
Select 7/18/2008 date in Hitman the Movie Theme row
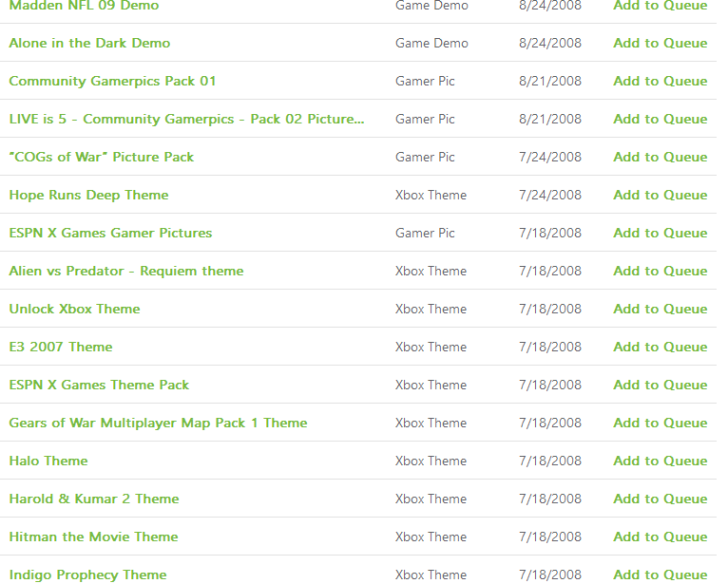(550, 537)
